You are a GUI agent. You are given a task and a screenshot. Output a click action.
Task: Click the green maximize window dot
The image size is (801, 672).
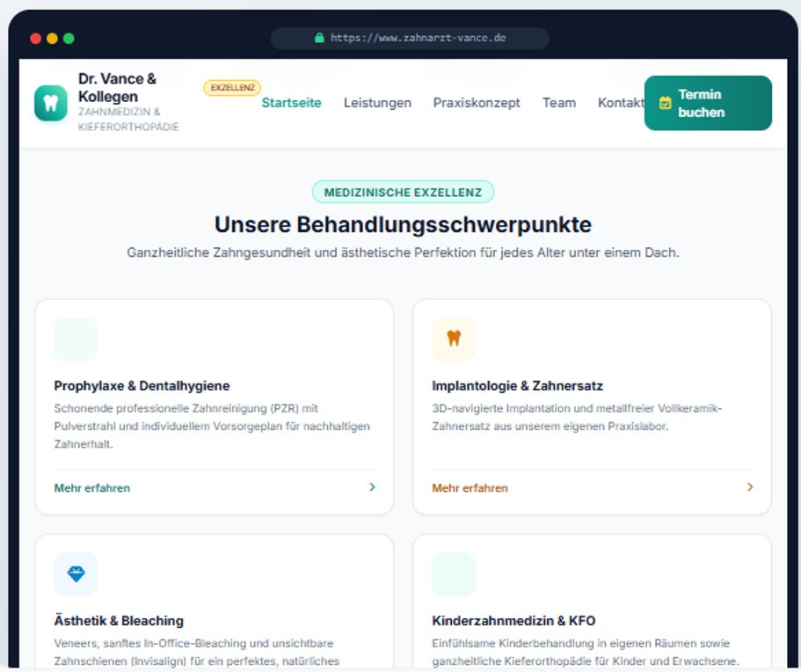coord(69,39)
